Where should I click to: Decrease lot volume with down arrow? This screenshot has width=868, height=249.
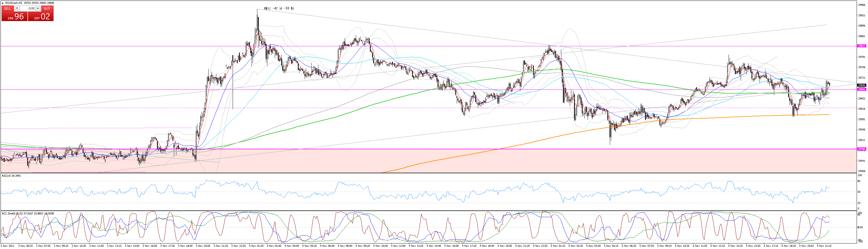[x=17, y=8]
